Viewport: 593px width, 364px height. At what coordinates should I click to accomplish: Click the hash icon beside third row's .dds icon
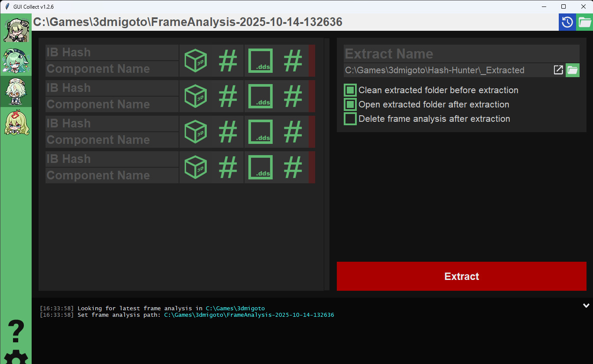click(x=293, y=132)
